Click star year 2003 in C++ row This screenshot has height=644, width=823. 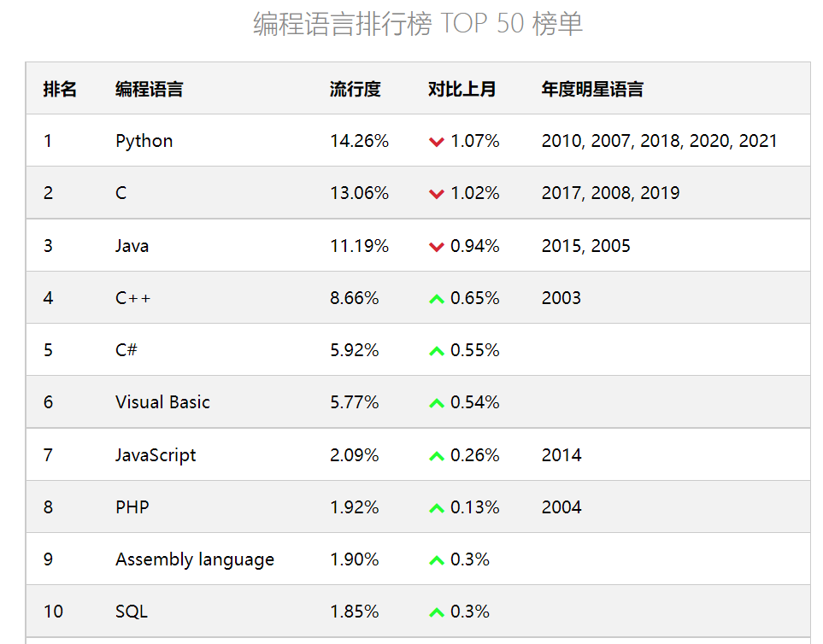pos(561,298)
